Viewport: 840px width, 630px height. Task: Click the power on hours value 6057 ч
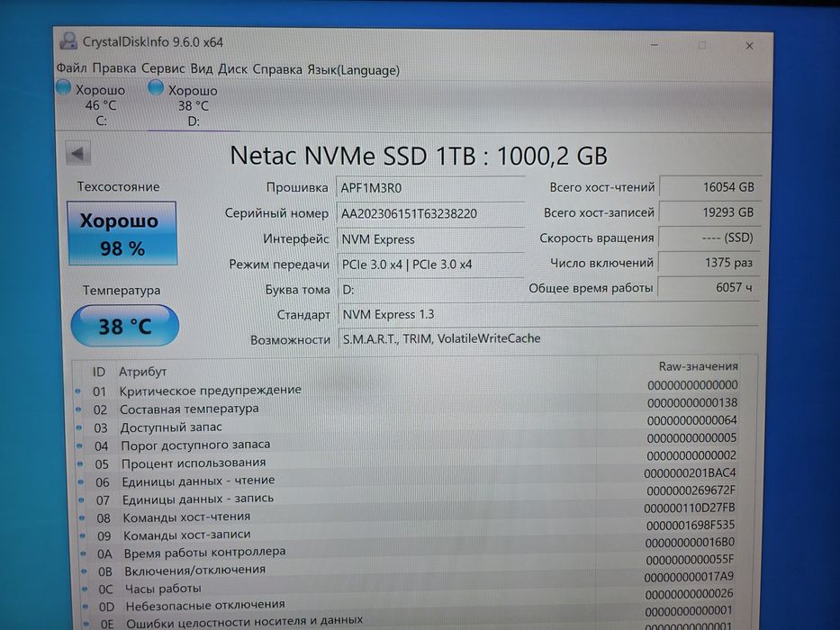click(x=709, y=288)
